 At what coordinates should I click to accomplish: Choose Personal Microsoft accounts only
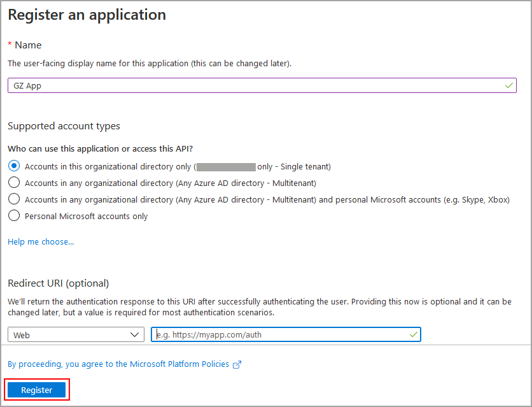tap(14, 216)
